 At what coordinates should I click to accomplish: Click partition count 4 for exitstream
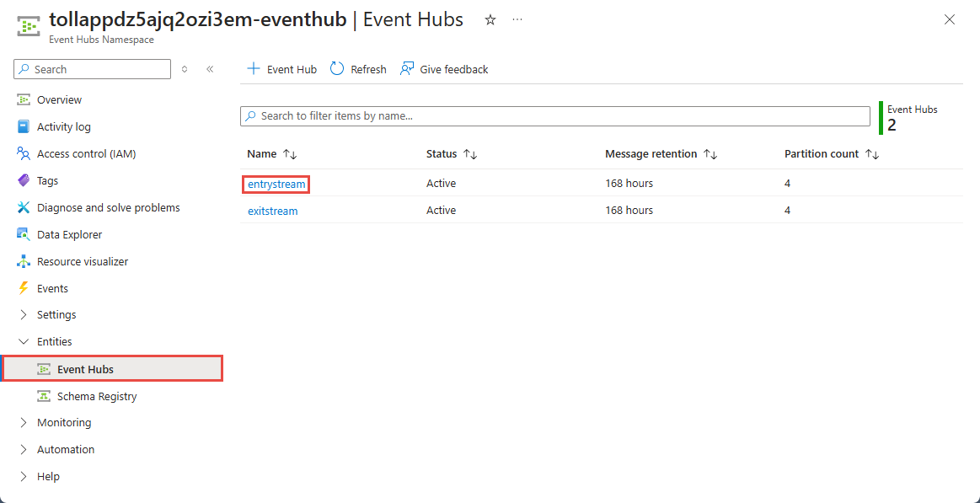[788, 211]
